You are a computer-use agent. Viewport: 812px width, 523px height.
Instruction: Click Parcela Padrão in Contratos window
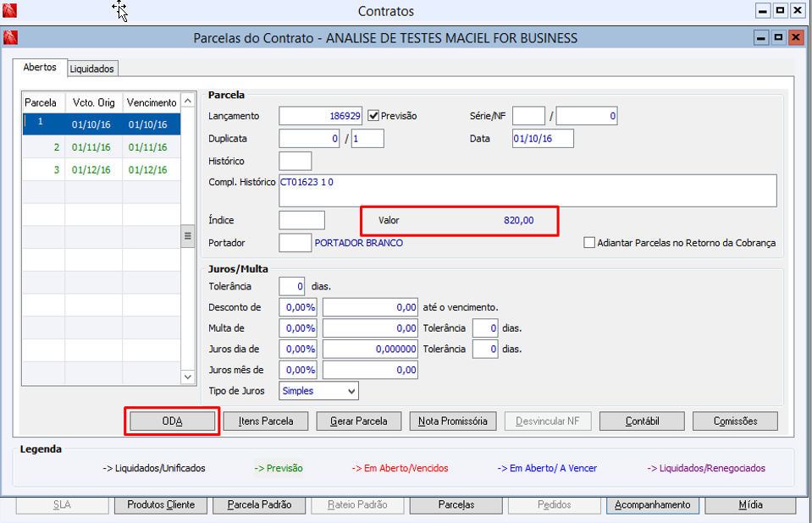pos(259,505)
